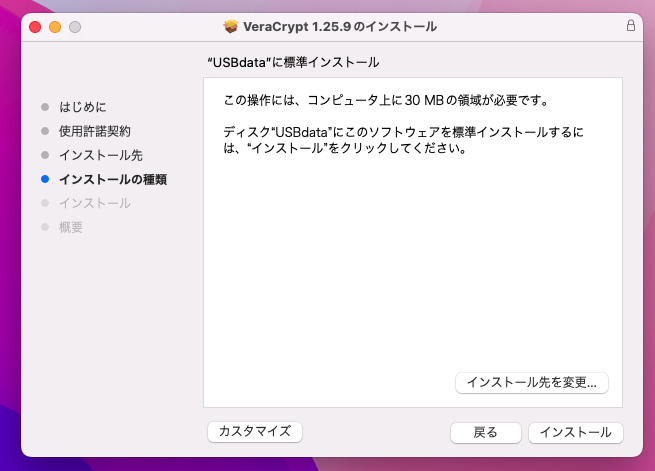This screenshot has height=471, width=655.
Task: Click the grayed-out zoom window button
Action: tap(74, 26)
